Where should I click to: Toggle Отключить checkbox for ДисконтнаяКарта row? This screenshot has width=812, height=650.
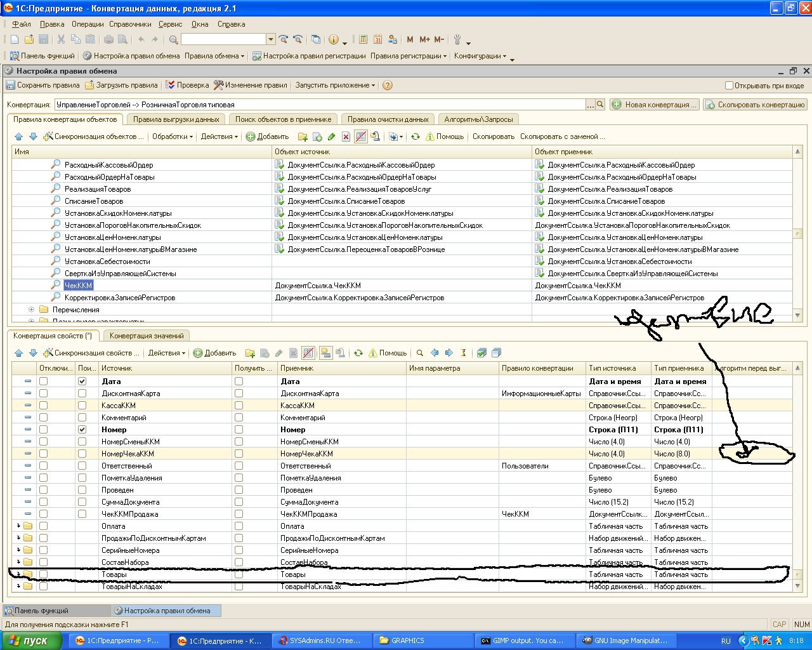(x=43, y=394)
